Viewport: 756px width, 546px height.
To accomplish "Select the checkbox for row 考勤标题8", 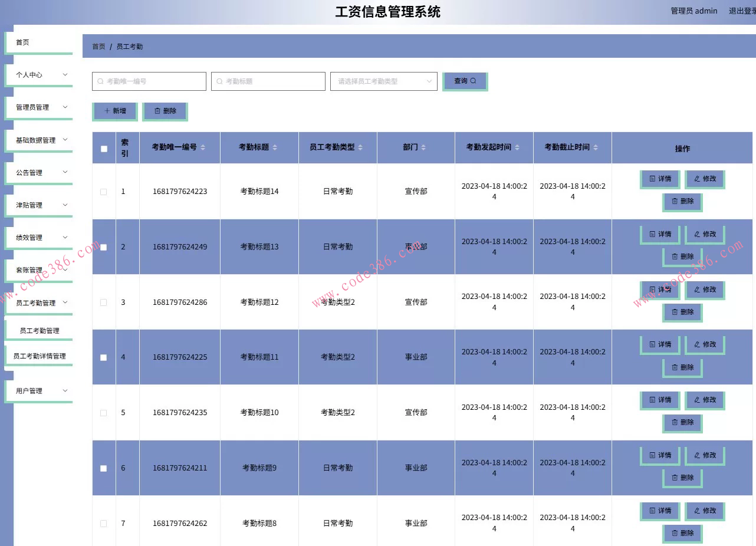I will click(x=104, y=524).
